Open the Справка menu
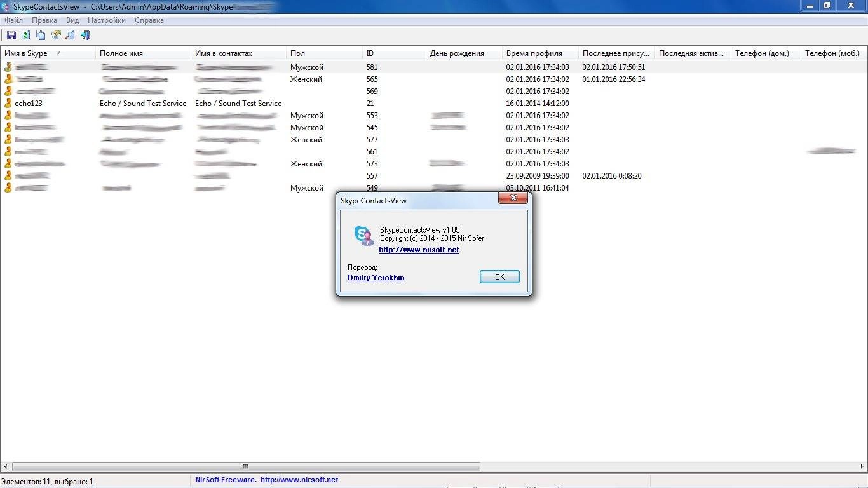The image size is (868, 488). tap(149, 20)
